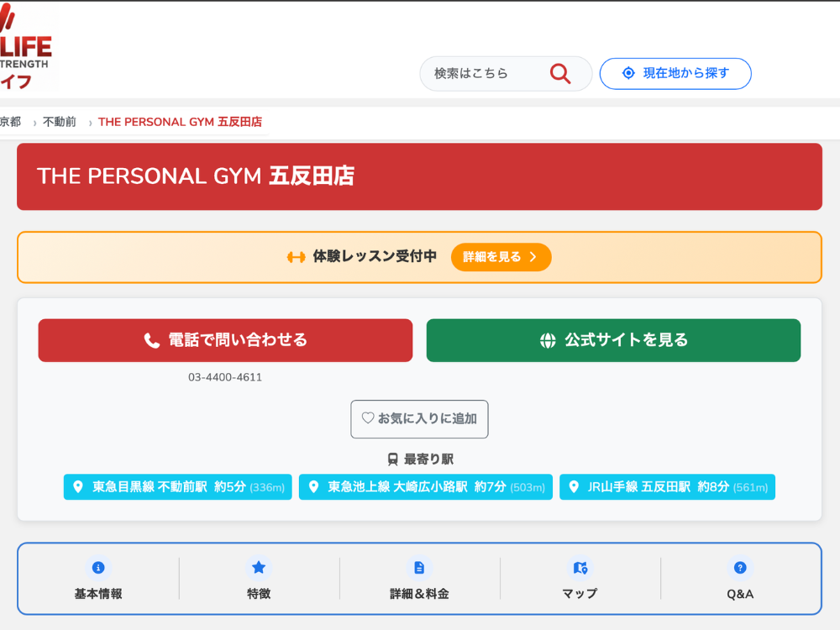This screenshot has width=840, height=630.
Task: Click 最寄り駅 label
Action: pyautogui.click(x=428, y=459)
